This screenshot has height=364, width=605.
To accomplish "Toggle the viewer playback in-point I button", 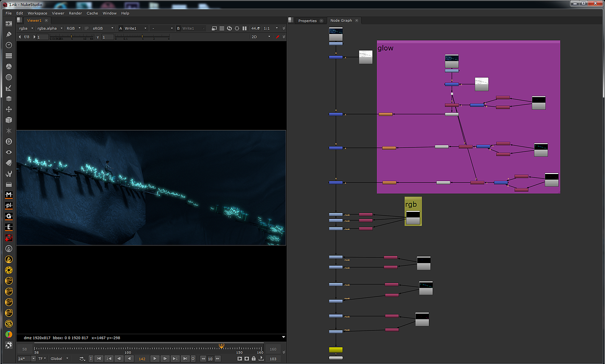I will pos(91,359).
